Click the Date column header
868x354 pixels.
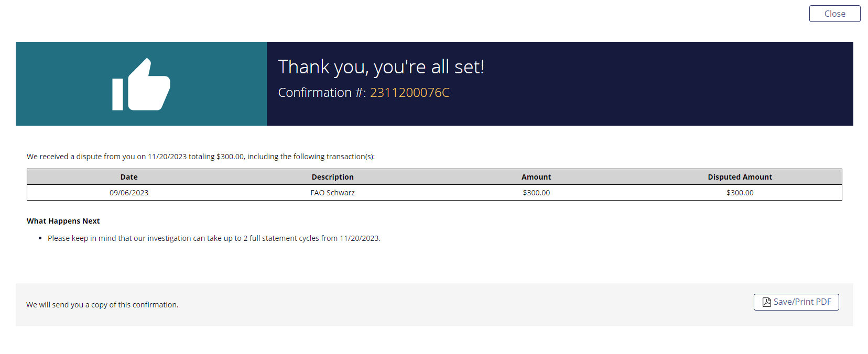[x=129, y=177]
